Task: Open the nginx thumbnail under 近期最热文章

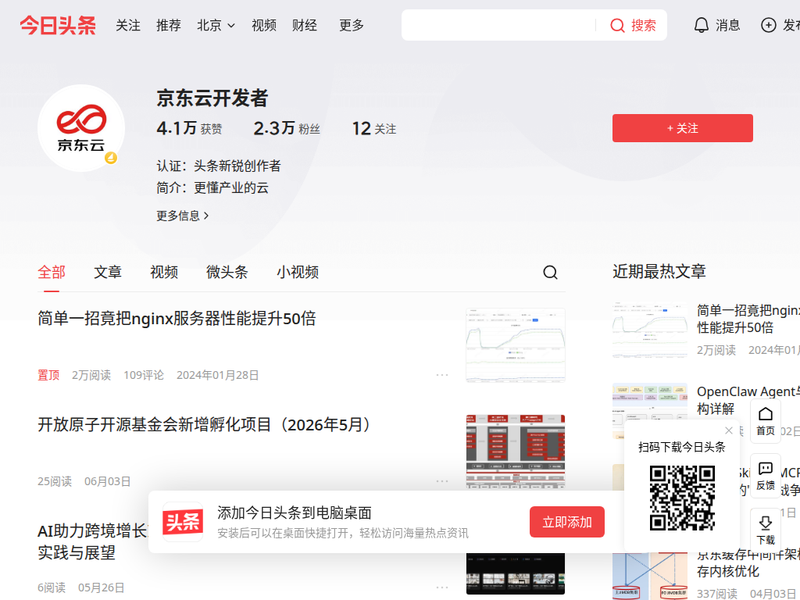Action: click(x=649, y=330)
